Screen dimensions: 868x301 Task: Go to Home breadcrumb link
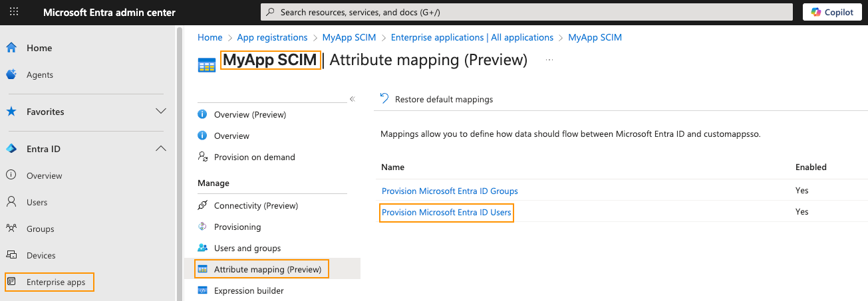[x=210, y=37]
